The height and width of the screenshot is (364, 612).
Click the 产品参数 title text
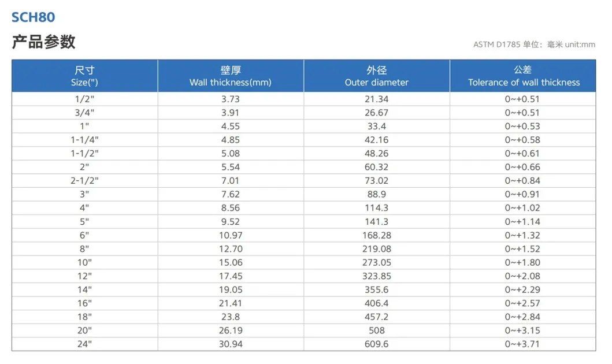(44, 42)
